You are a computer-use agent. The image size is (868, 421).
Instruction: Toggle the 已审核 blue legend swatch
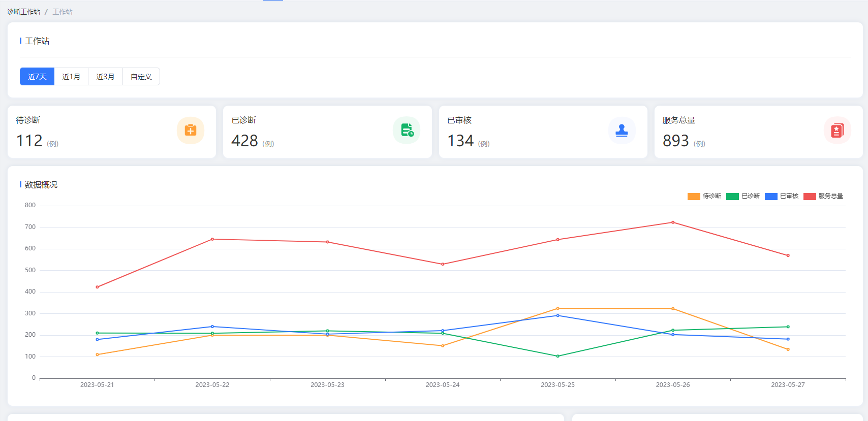pyautogui.click(x=771, y=197)
